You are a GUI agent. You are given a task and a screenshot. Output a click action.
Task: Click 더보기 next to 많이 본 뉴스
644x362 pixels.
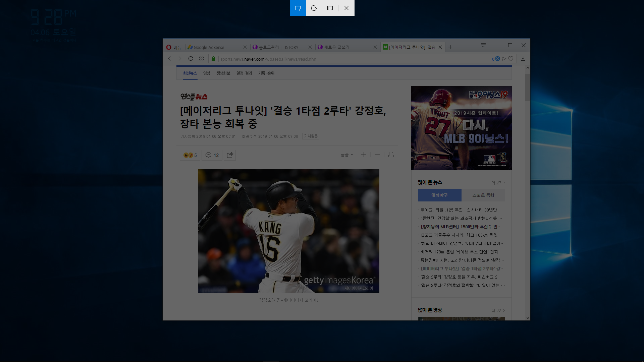(498, 183)
